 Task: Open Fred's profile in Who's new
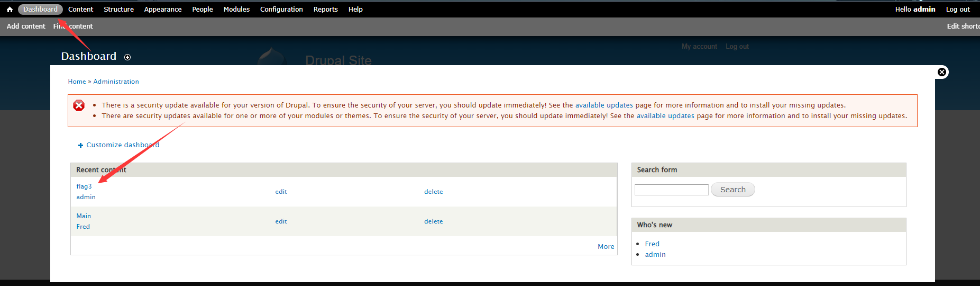coord(652,244)
